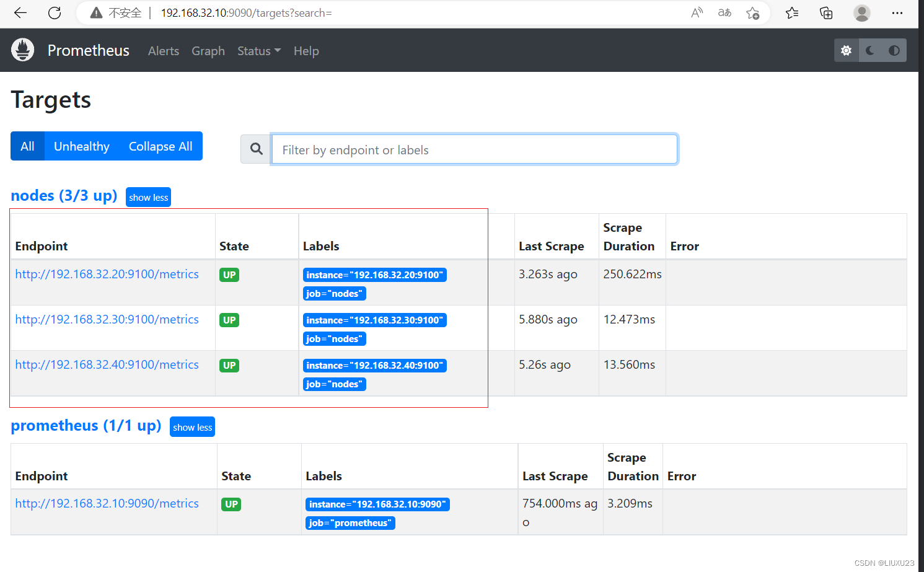Image resolution: width=924 pixels, height=572 pixels.
Task: Open the browser profile avatar
Action: [x=861, y=13]
